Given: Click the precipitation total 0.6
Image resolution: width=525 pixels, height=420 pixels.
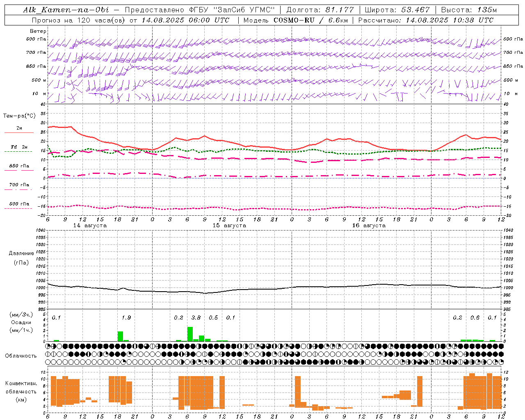Looking at the screenshot, I should tap(475, 317).
